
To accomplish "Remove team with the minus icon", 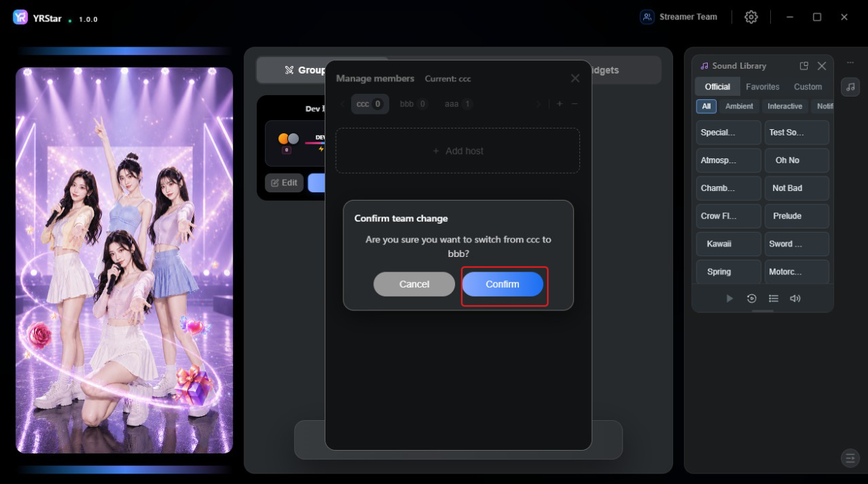I will [x=575, y=104].
